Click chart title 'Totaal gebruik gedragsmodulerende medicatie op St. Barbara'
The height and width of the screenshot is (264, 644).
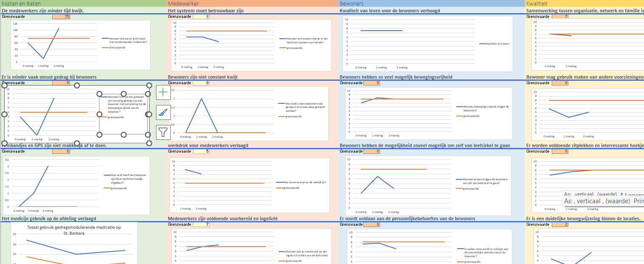[x=74, y=230]
